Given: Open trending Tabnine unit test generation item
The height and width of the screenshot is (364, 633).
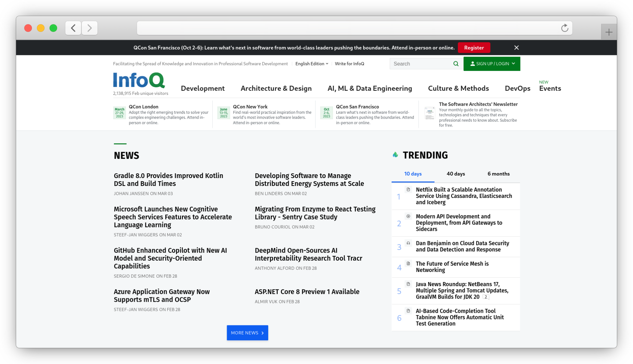Looking at the screenshot, I should coord(459,318).
